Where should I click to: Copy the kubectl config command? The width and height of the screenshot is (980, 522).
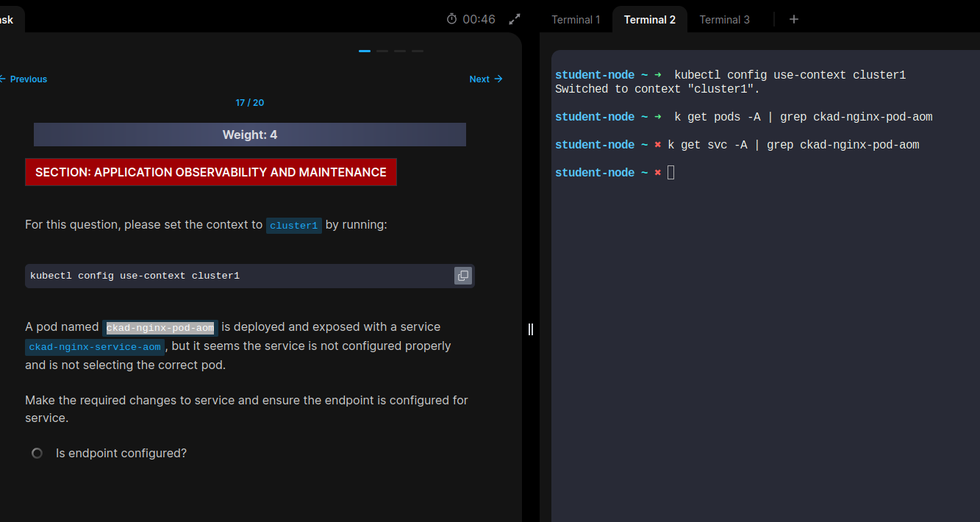462,276
